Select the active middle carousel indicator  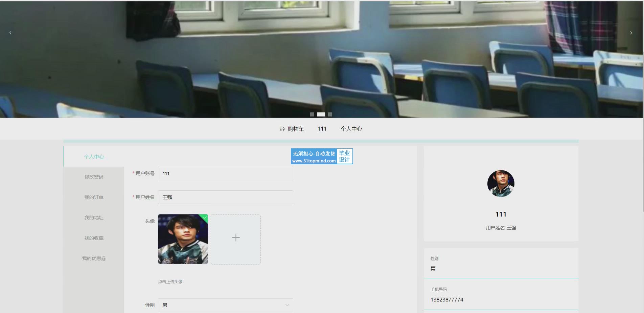coord(321,114)
